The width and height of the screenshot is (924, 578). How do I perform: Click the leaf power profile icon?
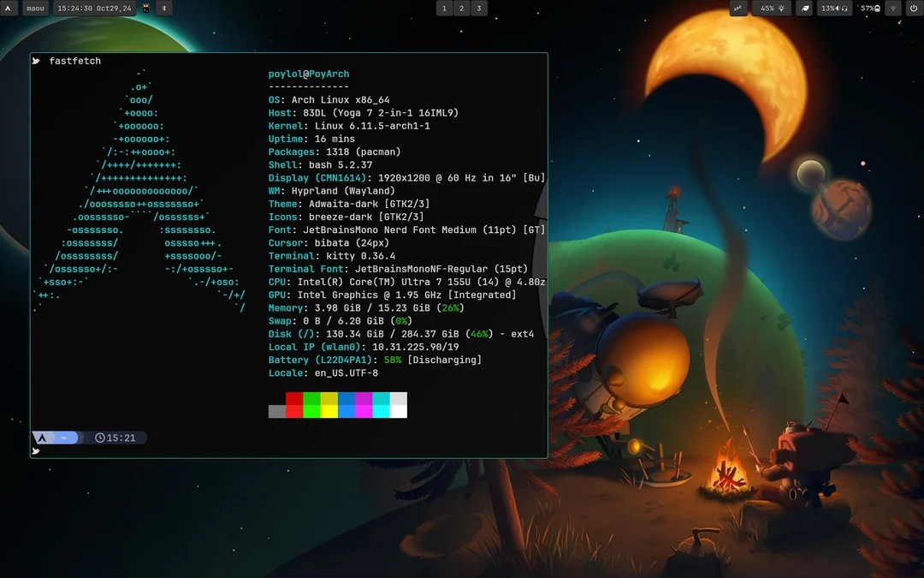(804, 9)
